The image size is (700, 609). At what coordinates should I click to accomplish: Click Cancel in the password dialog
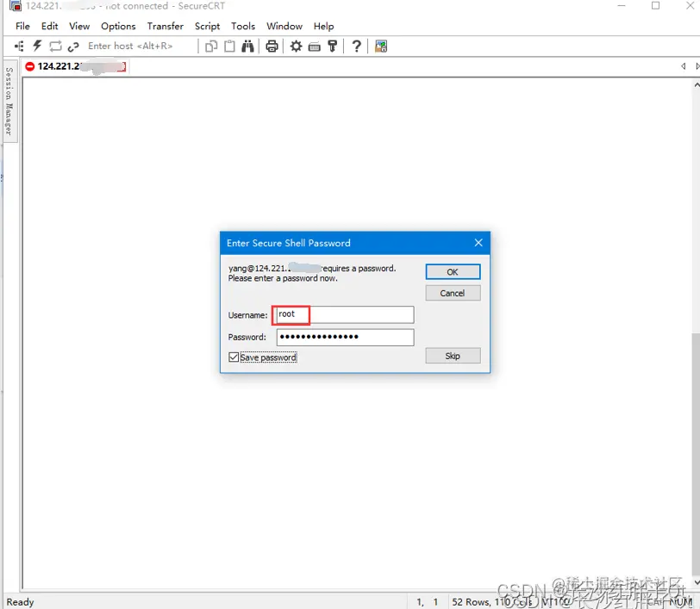coord(453,293)
